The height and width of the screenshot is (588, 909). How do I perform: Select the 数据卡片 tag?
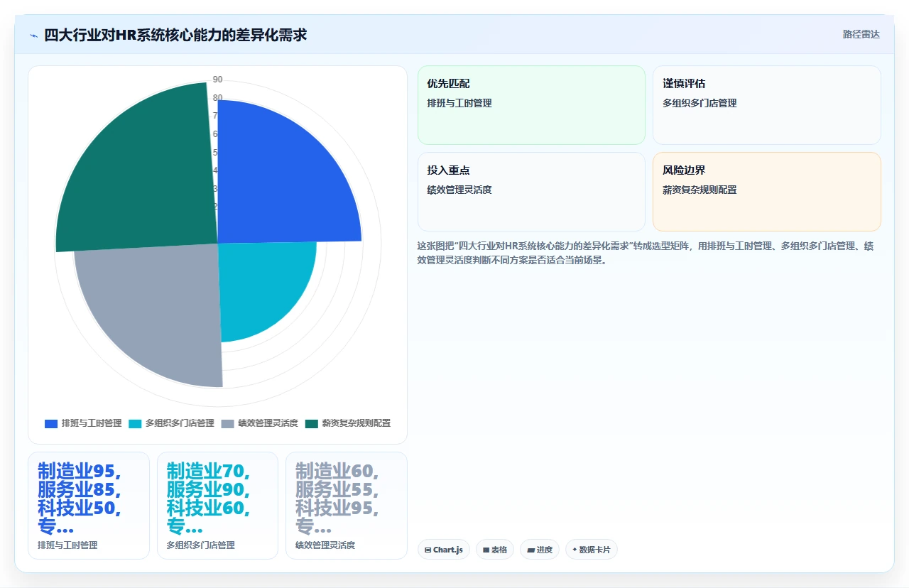coord(592,550)
